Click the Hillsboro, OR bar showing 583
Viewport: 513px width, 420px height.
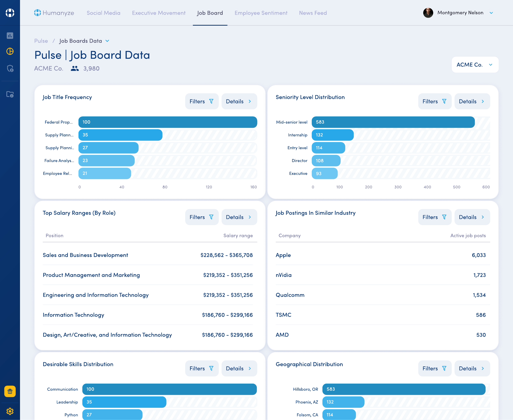(404, 389)
